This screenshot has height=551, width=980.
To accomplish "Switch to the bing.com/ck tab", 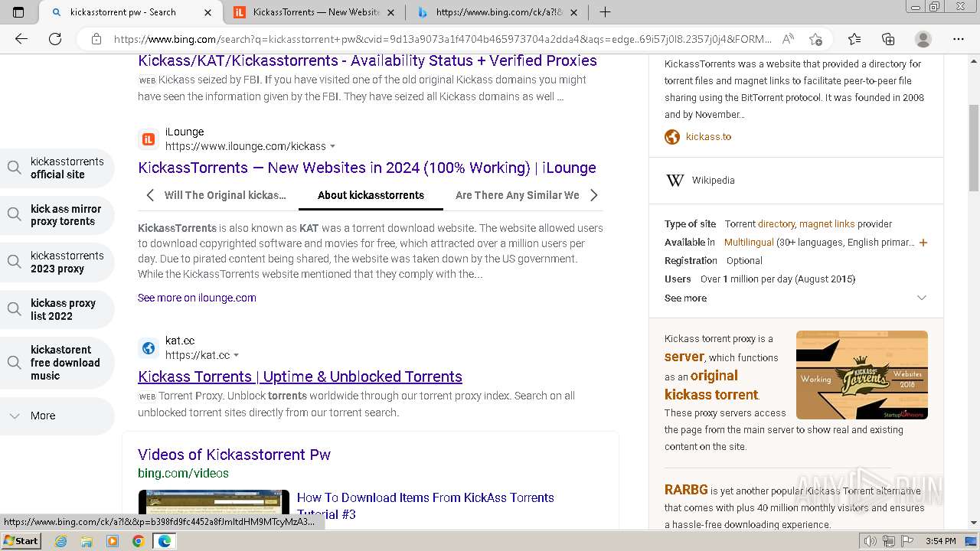I will [x=498, y=12].
